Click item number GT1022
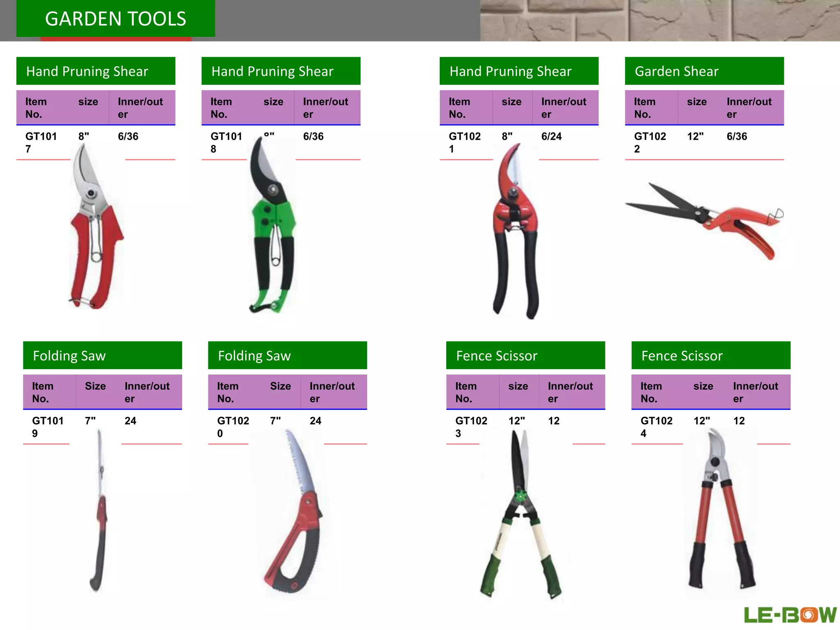 pyautogui.click(x=650, y=142)
